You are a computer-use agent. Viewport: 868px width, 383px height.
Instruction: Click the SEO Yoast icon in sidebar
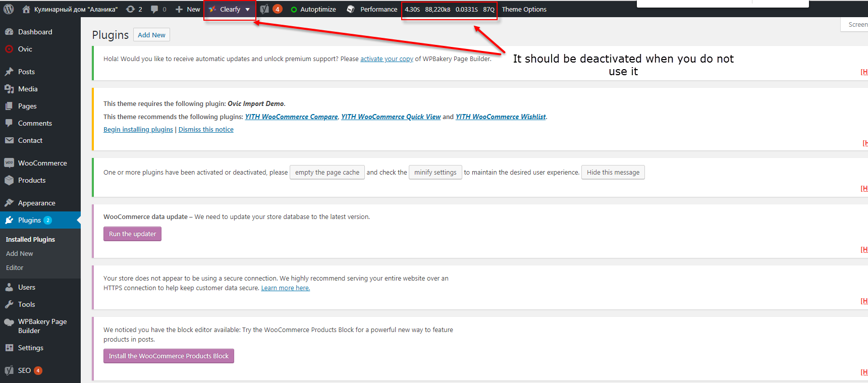point(9,370)
